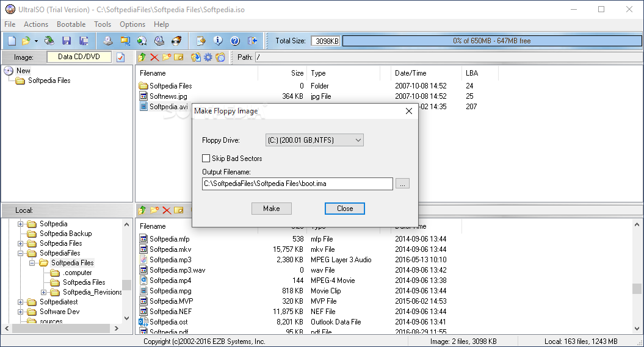Close Make Floppy Image dialog with X
The width and height of the screenshot is (644, 347).
[x=408, y=111]
